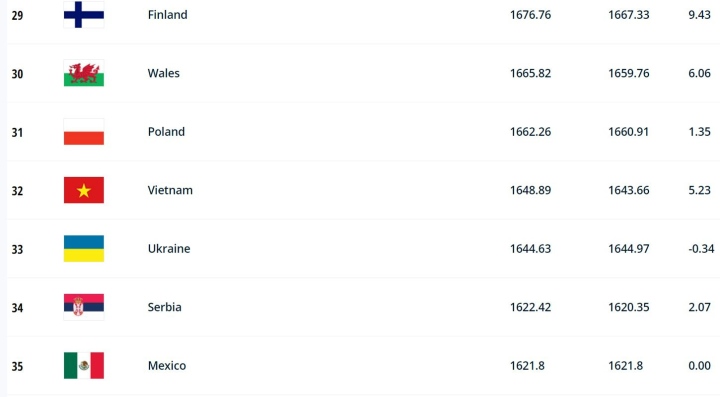Open the Serbia team link

tap(164, 307)
